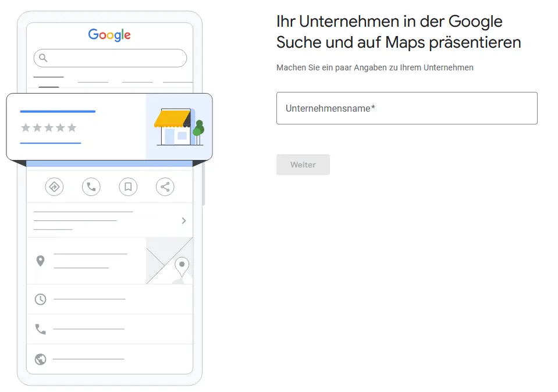Click the bookmark save circle icon

[x=128, y=187]
